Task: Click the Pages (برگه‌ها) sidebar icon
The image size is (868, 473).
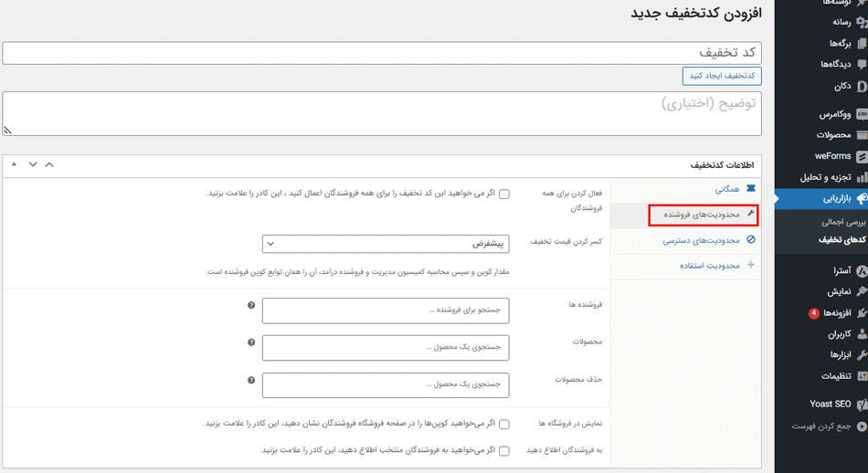Action: (x=862, y=43)
